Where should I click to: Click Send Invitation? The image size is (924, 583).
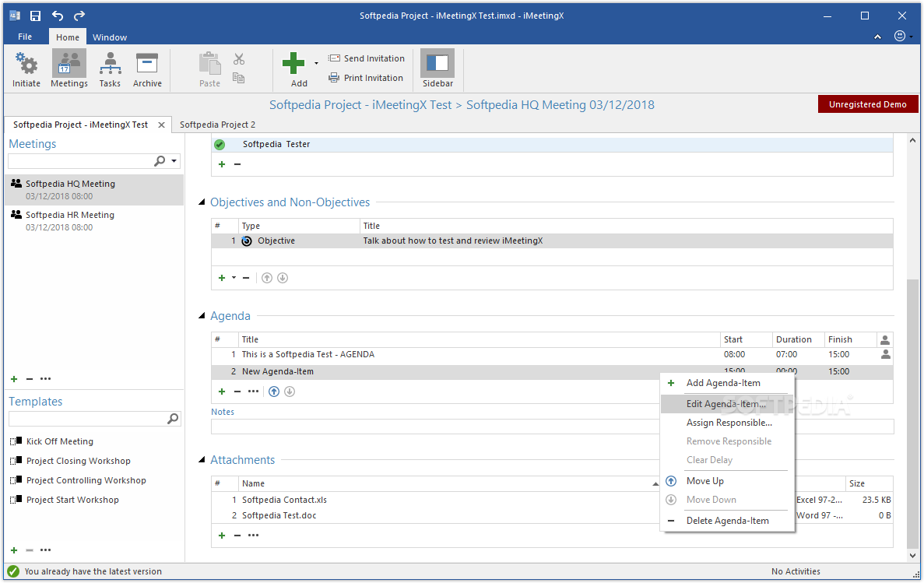tap(367, 58)
